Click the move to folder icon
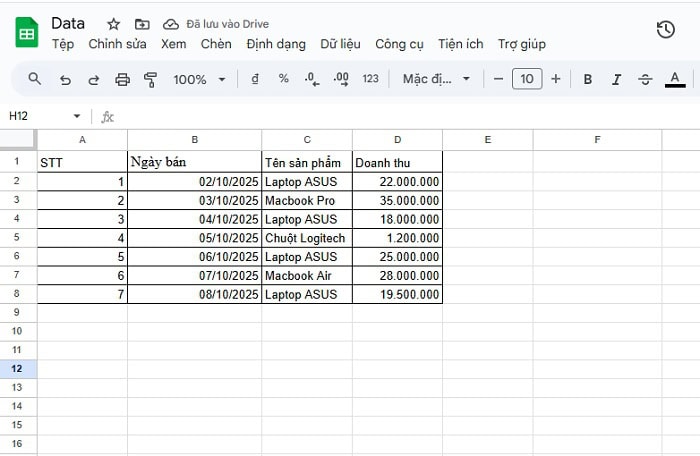 point(142,24)
